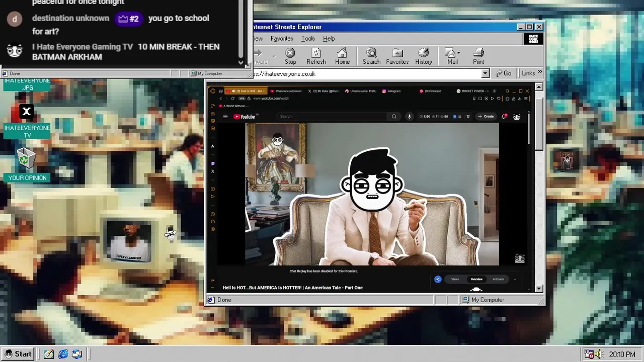Viewport: 644px width, 362px height.
Task: Open YouTube notifications bell
Action: [504, 117]
